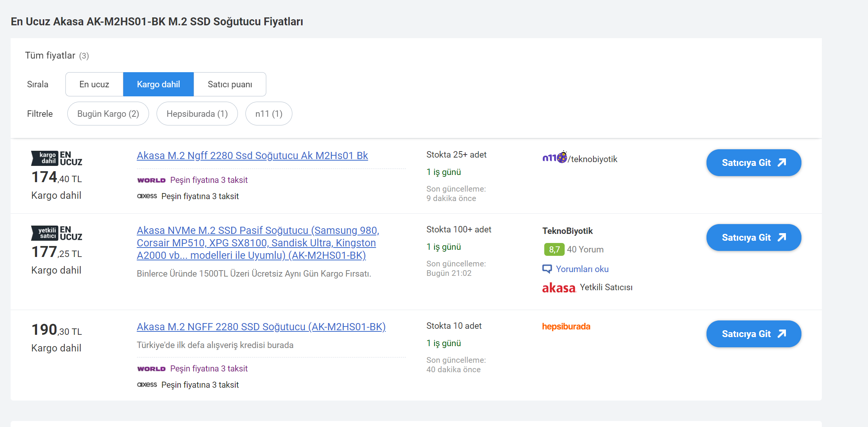Select the Kargo dahil sort option

tap(158, 84)
